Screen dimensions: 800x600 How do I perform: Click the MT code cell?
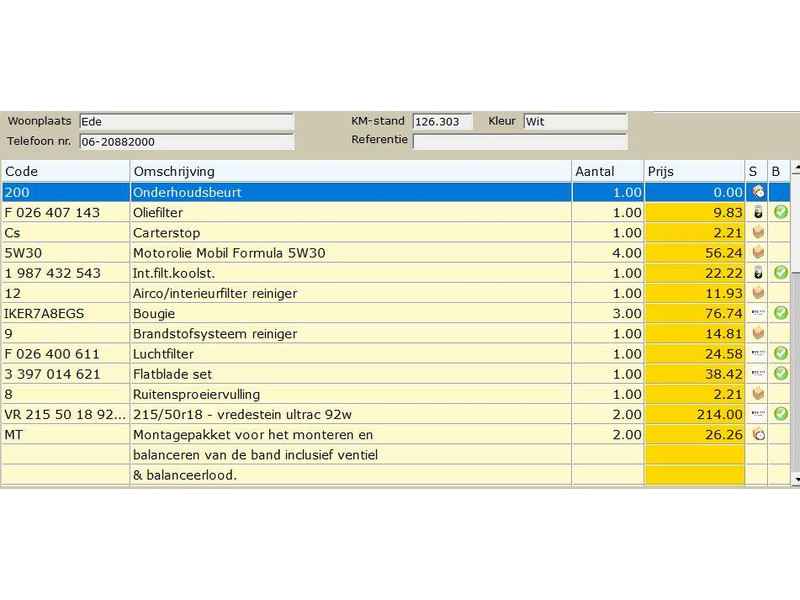[x=65, y=435]
